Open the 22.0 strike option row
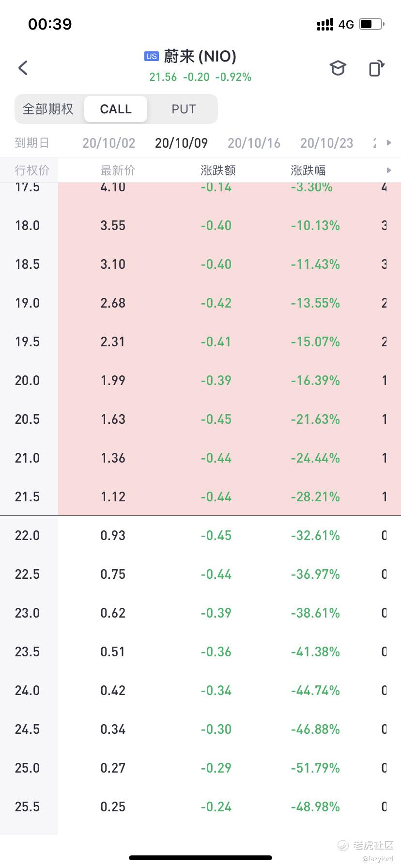The width and height of the screenshot is (401, 868). click(200, 535)
